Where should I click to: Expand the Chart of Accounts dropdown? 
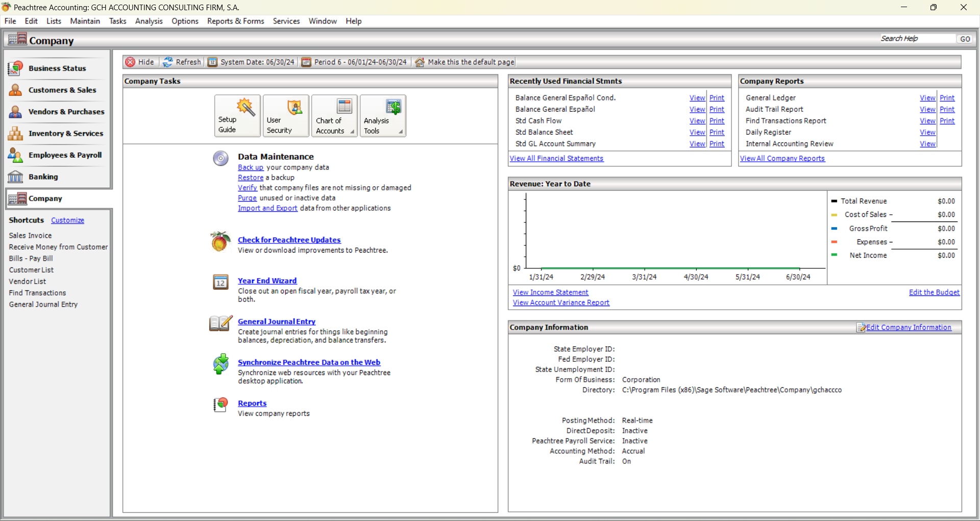pyautogui.click(x=352, y=132)
